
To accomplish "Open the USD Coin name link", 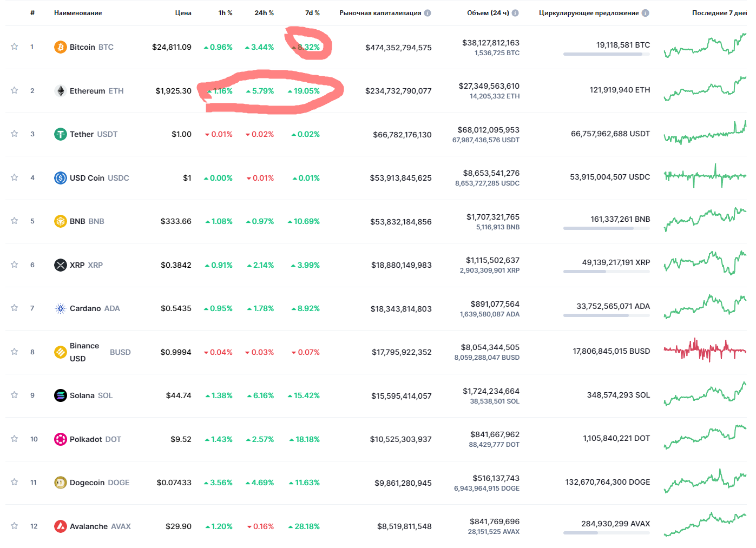I will (x=87, y=178).
